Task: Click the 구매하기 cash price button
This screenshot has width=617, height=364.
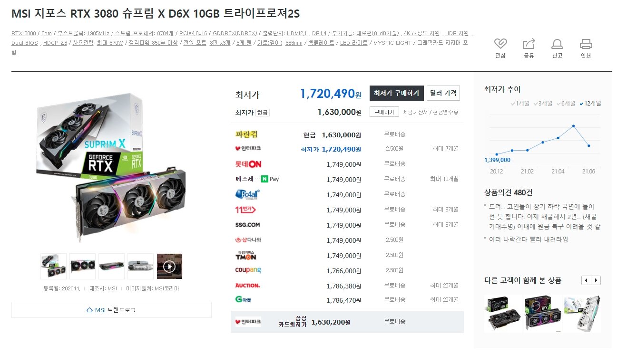Action: click(384, 112)
